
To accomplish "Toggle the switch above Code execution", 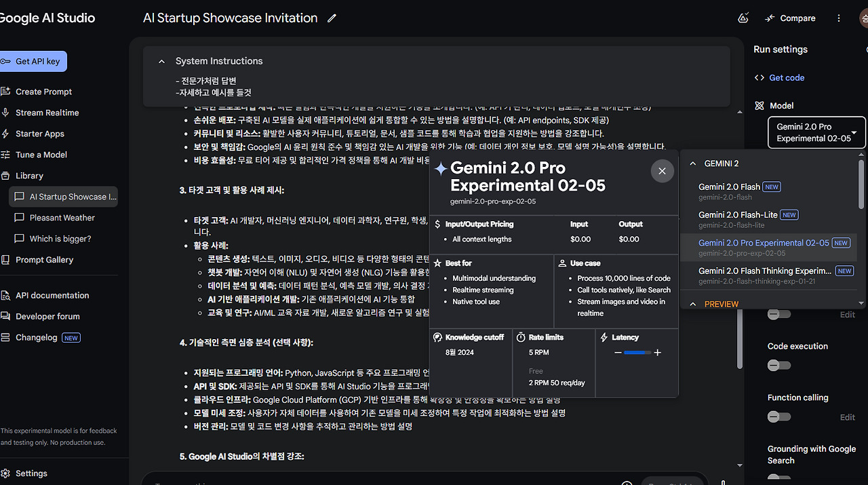I will click(778, 314).
